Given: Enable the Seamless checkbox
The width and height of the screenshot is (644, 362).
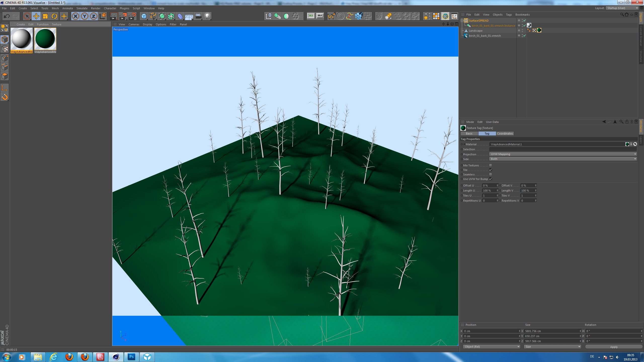Looking at the screenshot, I should click(x=491, y=174).
